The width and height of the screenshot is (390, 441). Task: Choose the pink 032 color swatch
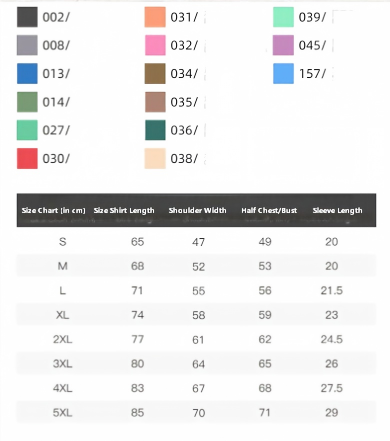point(155,45)
